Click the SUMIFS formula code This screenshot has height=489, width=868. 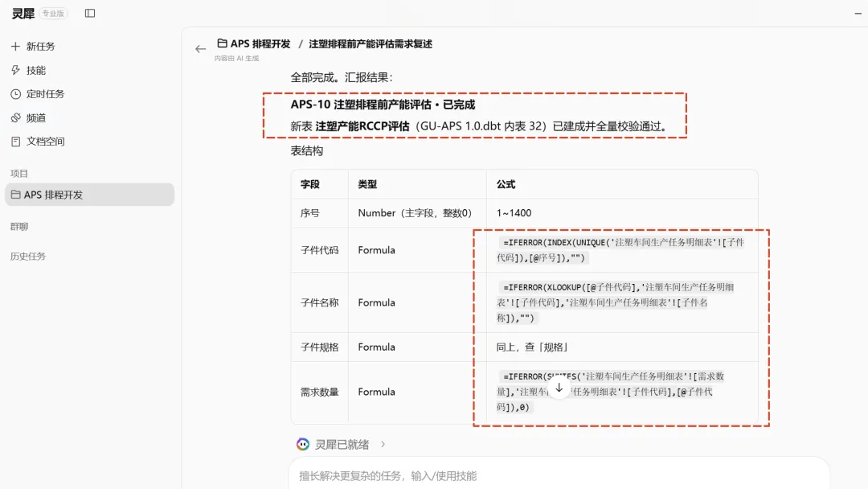point(610,392)
